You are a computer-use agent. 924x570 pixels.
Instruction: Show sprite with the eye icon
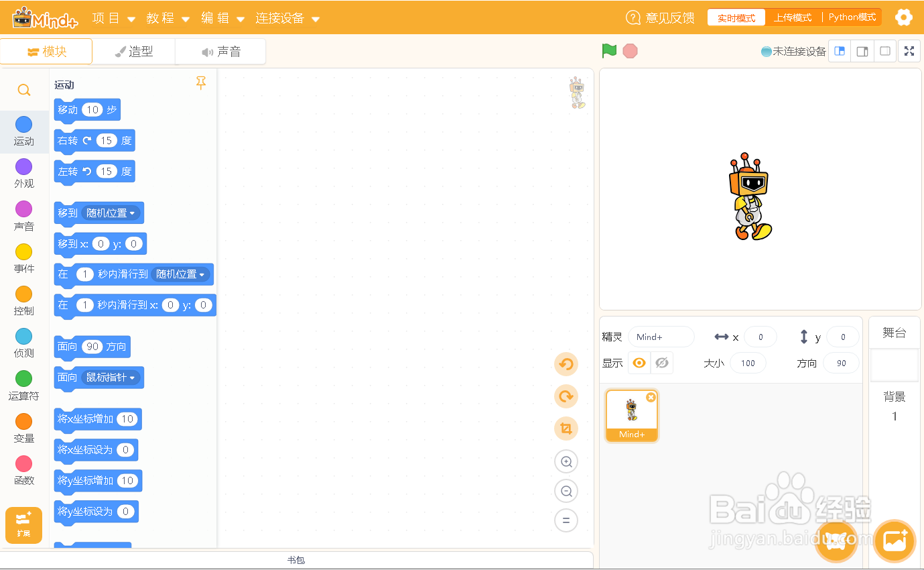(x=639, y=363)
